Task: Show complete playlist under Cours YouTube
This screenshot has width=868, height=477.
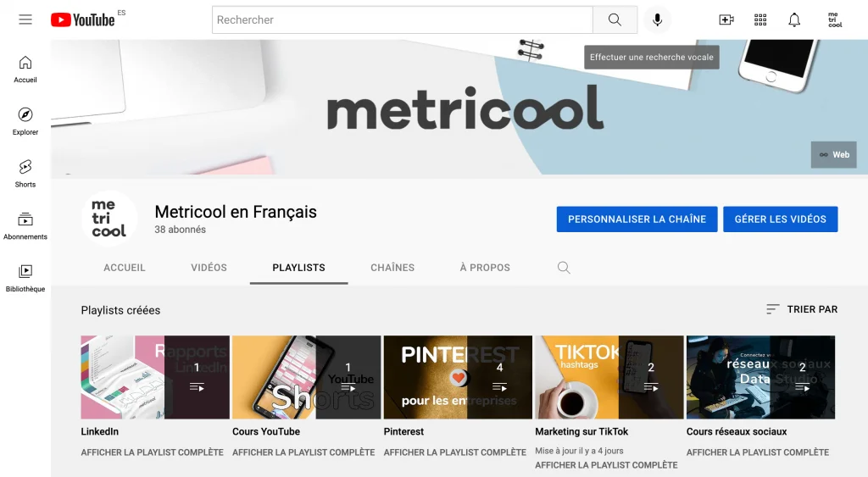Action: pyautogui.click(x=303, y=452)
